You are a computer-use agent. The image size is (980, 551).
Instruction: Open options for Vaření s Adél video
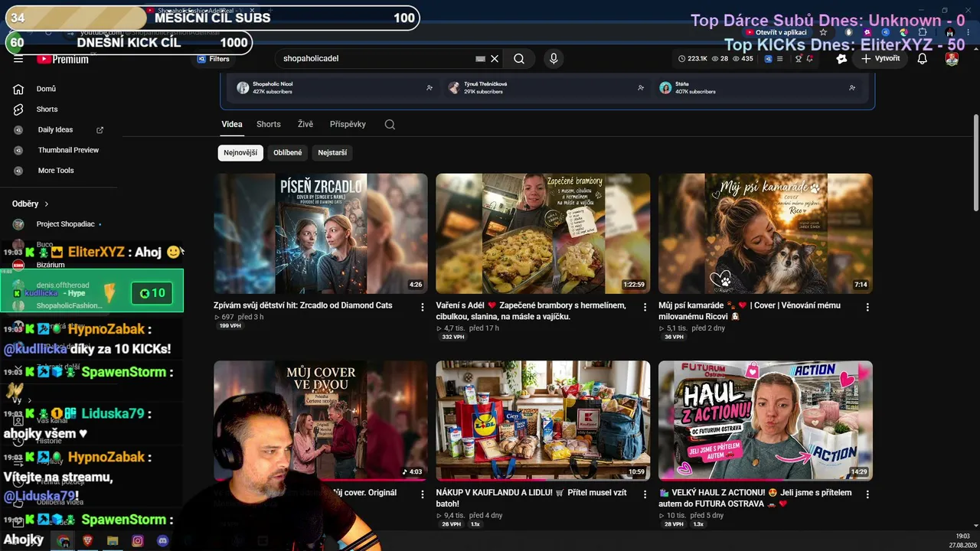[x=645, y=307]
